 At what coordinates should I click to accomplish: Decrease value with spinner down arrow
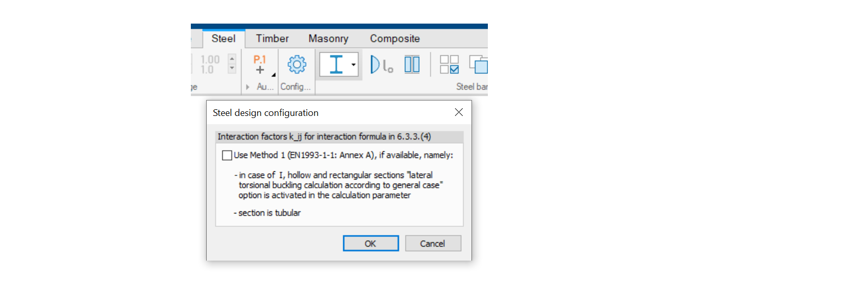tap(232, 69)
